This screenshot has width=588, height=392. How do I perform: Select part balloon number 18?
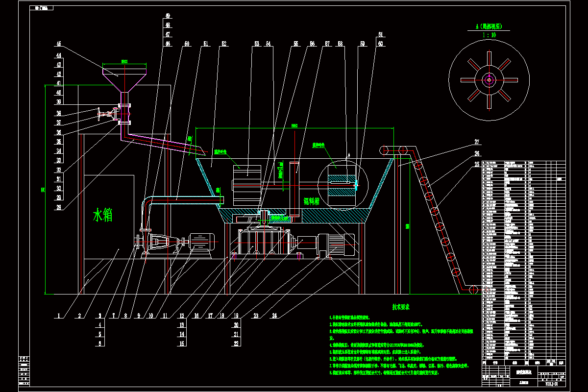221,316
